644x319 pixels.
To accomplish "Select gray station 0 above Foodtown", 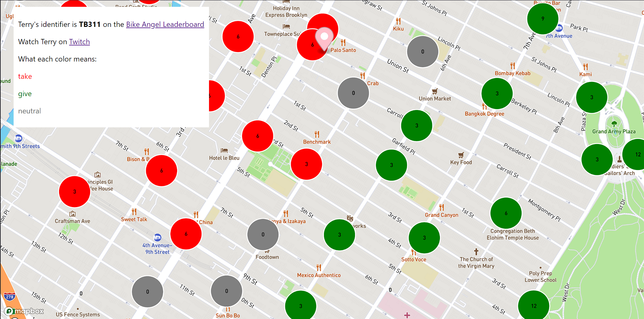I will pyautogui.click(x=263, y=235).
